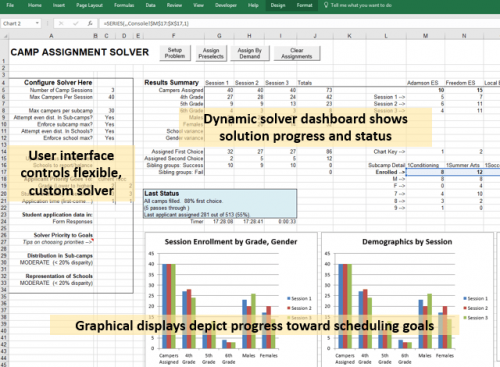The width and height of the screenshot is (500, 367).
Task: Click the Form Responses cell
Action: [72, 222]
